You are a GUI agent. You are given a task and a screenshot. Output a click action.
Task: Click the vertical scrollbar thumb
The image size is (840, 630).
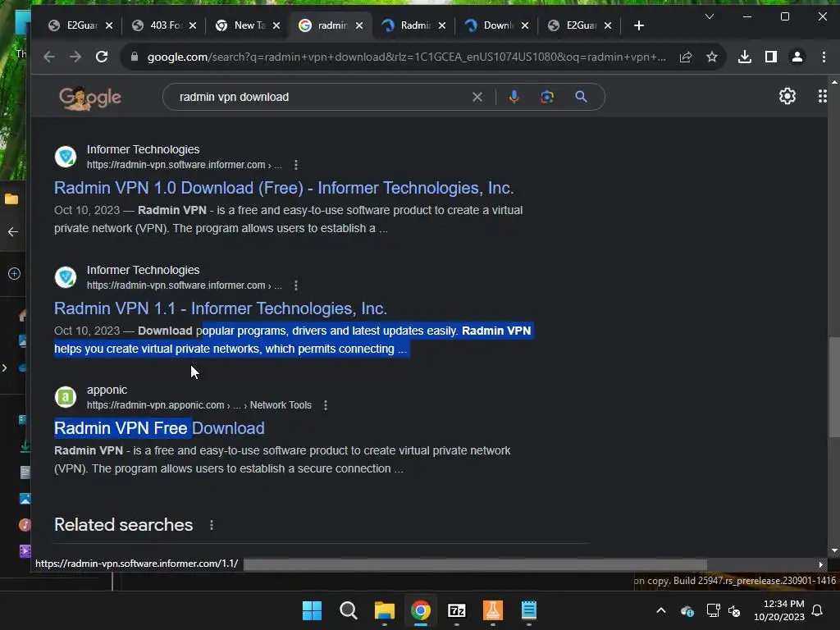[x=833, y=387]
